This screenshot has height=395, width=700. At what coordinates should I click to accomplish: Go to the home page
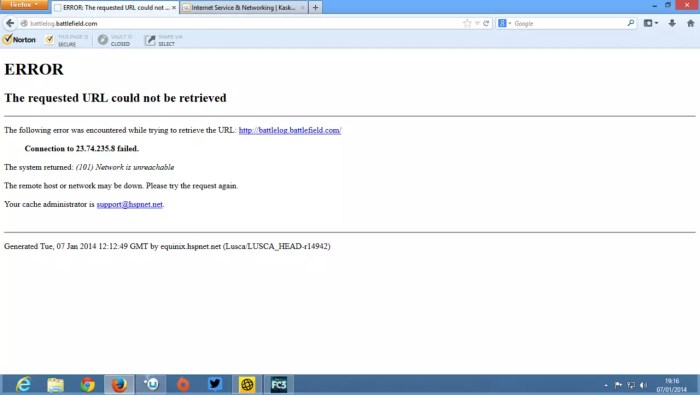click(x=690, y=23)
